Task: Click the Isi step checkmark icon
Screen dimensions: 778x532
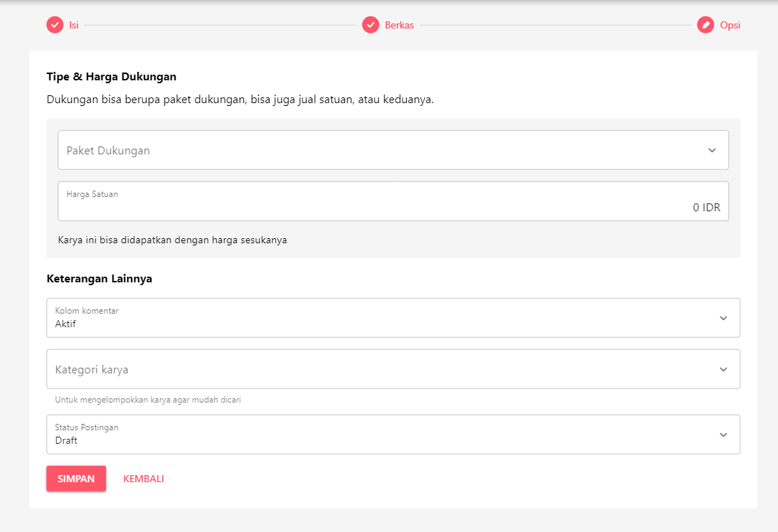Action: [x=55, y=25]
